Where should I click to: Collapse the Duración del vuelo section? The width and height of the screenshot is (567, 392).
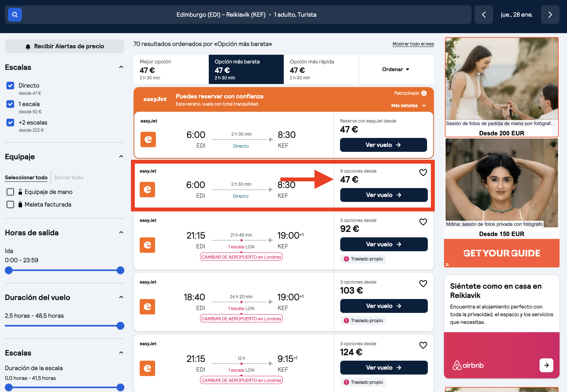point(121,297)
